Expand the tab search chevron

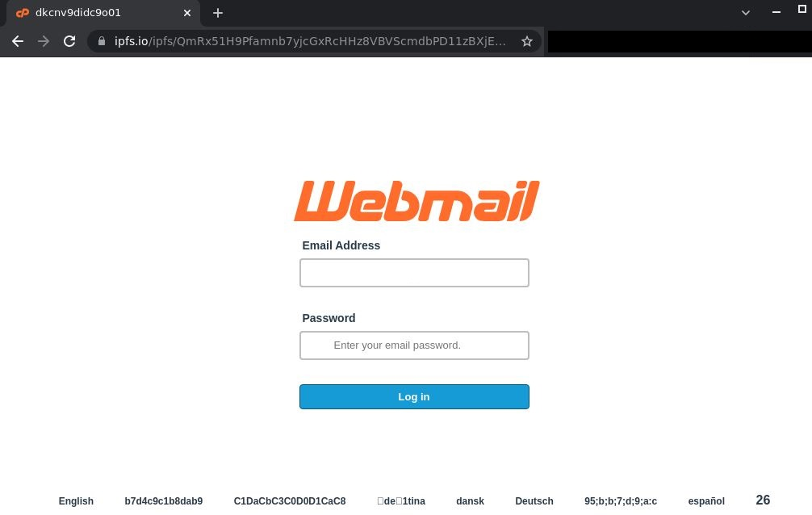click(x=746, y=13)
